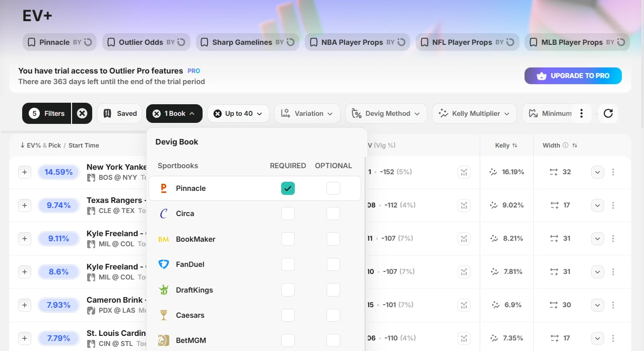Check FanDuel as optional book

point(333,264)
